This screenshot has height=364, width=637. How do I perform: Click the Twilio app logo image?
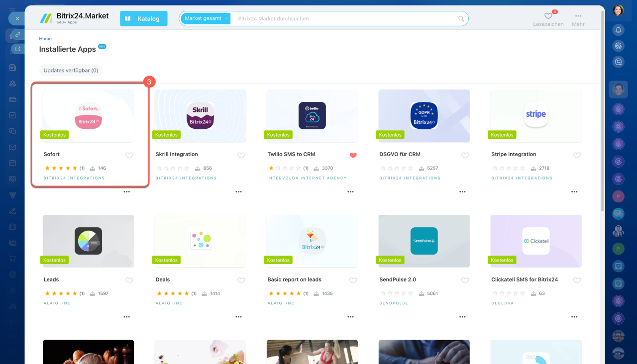312,115
